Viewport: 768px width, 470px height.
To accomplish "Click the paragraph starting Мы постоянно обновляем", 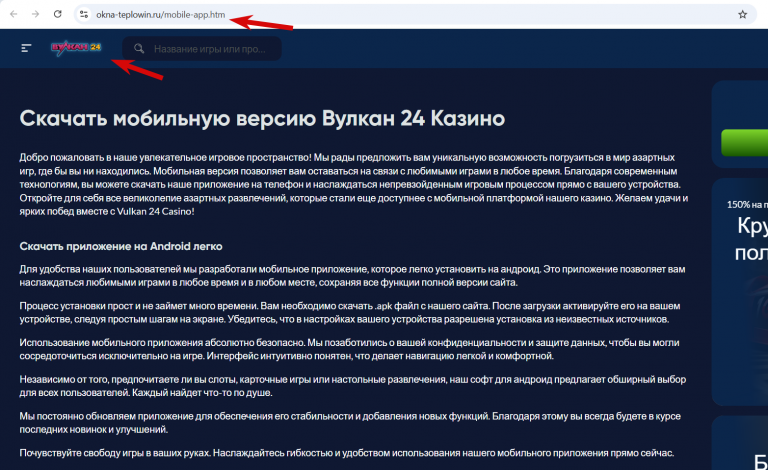I will point(350,423).
